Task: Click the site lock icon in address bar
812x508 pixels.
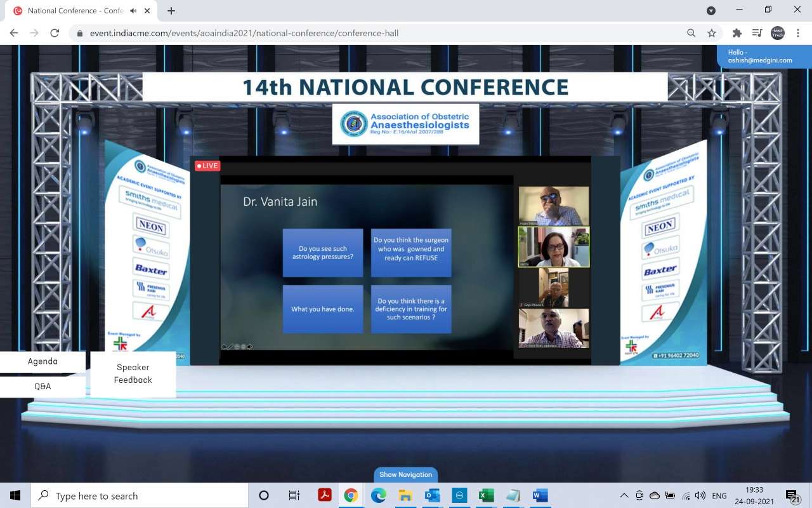Action: (x=79, y=33)
